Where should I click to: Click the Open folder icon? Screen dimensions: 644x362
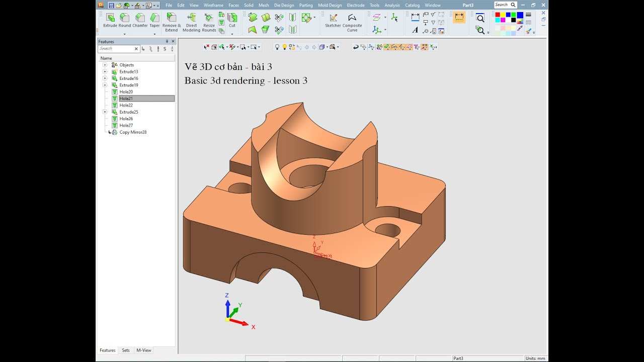[119, 5]
